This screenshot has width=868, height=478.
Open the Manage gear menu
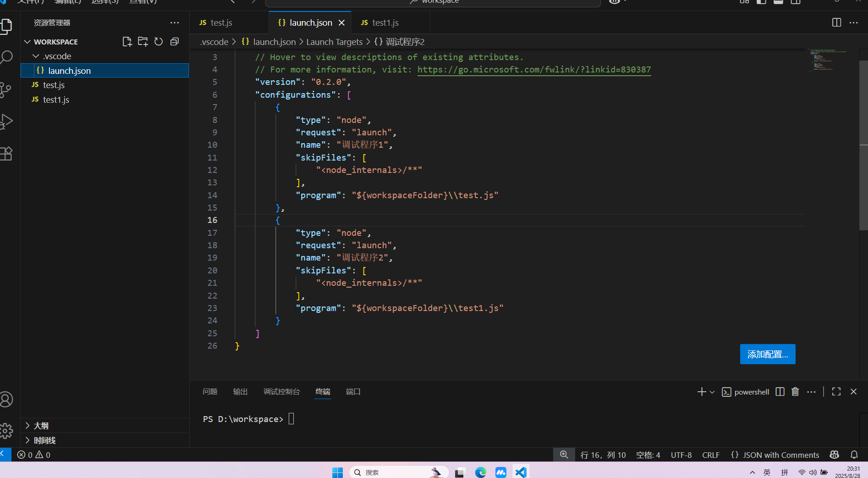pyautogui.click(x=6, y=431)
